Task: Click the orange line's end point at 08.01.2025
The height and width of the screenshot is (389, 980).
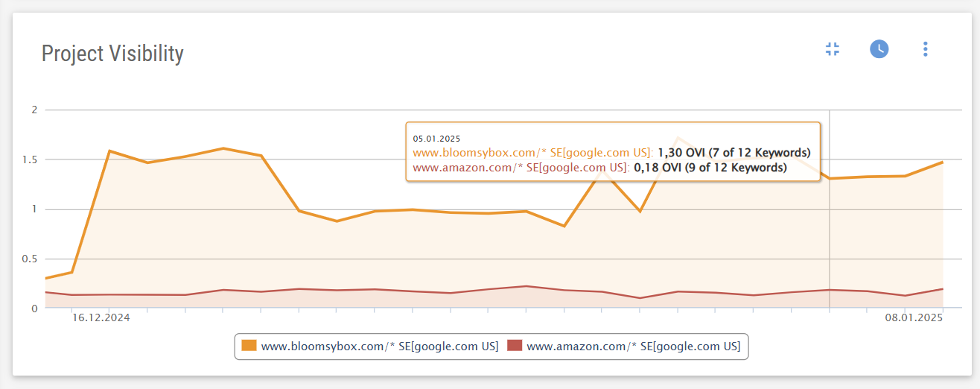Action: pyautogui.click(x=942, y=162)
